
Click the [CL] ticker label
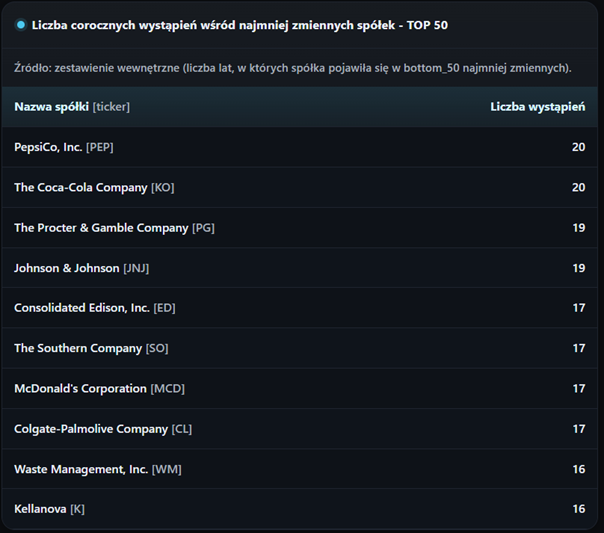pos(181,429)
